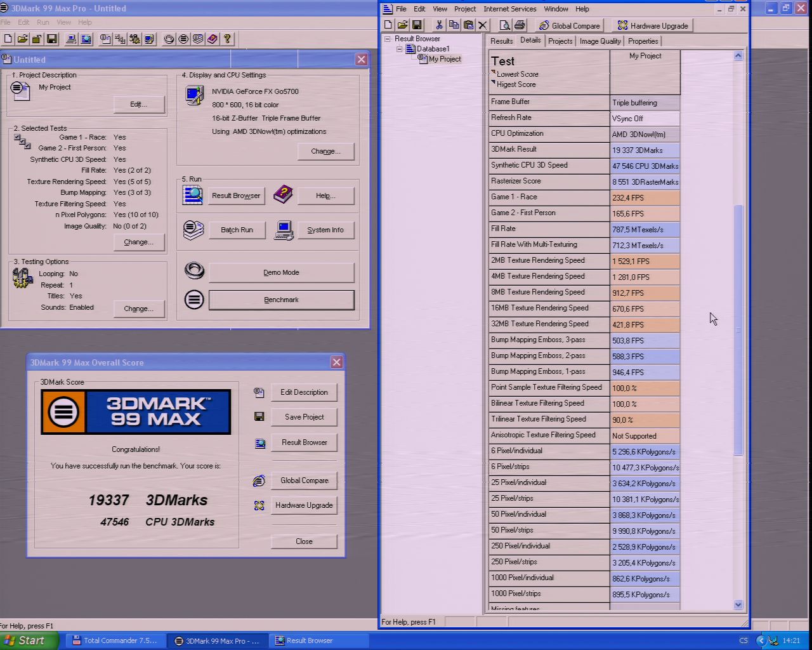
Task: Click scroll-down arrow of Details table scrollbar
Action: click(x=738, y=605)
